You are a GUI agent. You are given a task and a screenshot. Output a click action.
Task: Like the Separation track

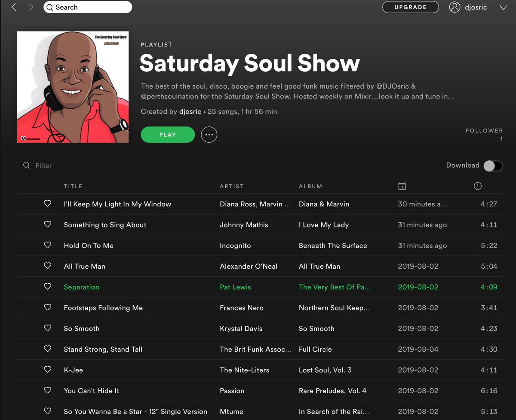48,286
